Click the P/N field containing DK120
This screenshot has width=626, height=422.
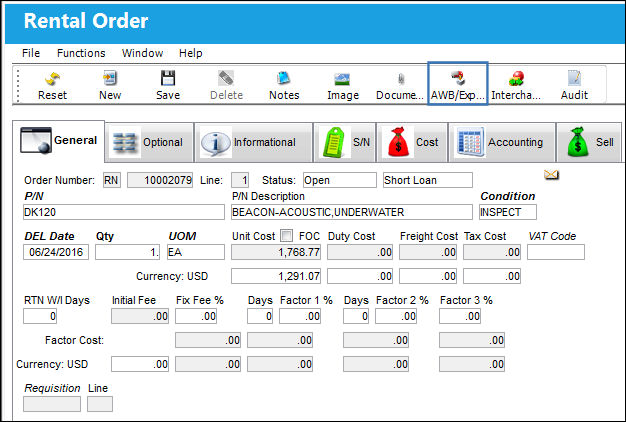pyautogui.click(x=124, y=212)
